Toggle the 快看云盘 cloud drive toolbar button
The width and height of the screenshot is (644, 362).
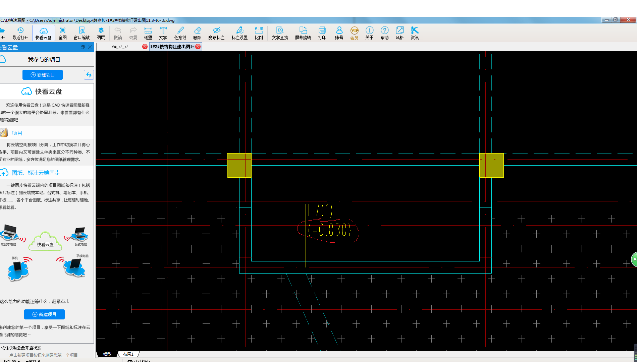(x=44, y=33)
